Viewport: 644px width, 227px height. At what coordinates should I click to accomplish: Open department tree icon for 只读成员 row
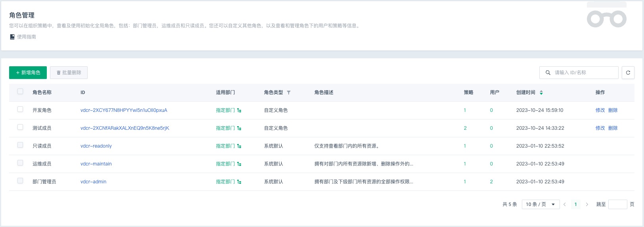(x=239, y=146)
